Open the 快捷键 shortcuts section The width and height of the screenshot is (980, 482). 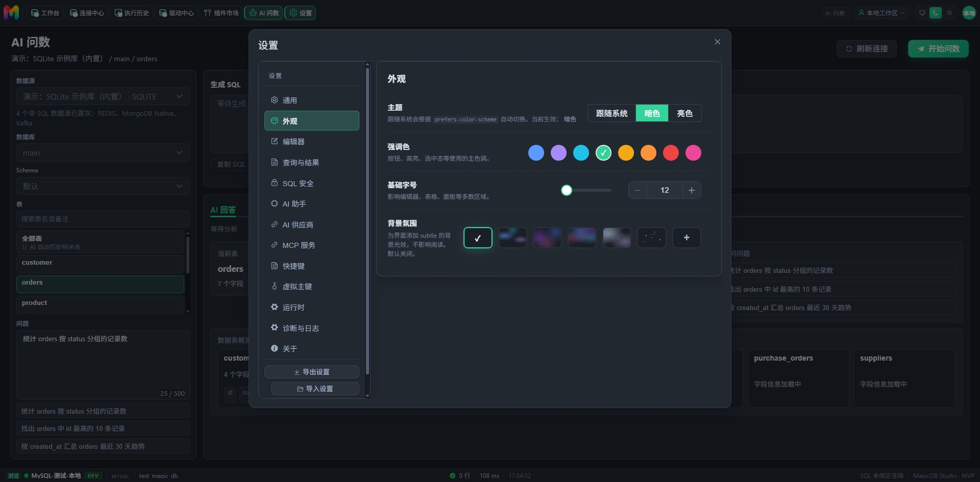point(311,266)
